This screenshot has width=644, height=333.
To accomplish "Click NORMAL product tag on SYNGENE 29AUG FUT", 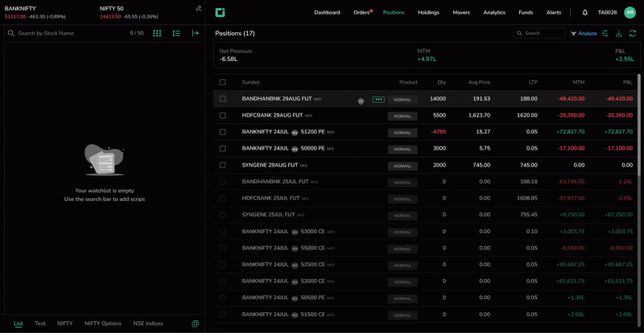I will tap(402, 166).
